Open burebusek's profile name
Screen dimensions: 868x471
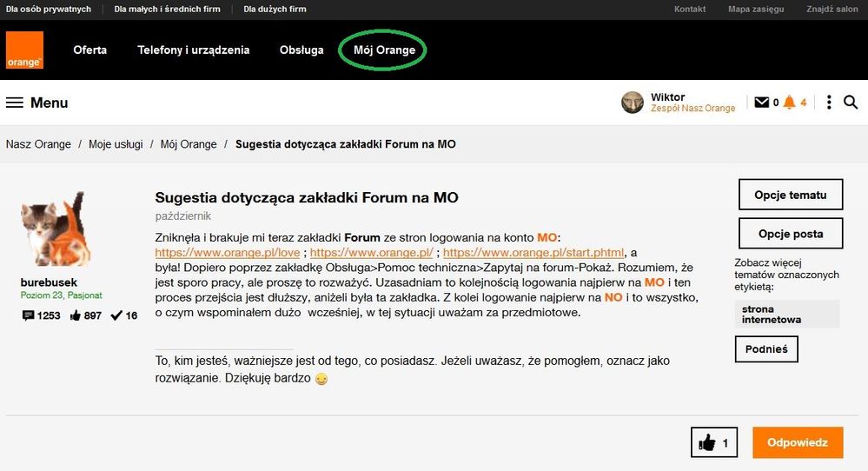pyautogui.click(x=49, y=282)
